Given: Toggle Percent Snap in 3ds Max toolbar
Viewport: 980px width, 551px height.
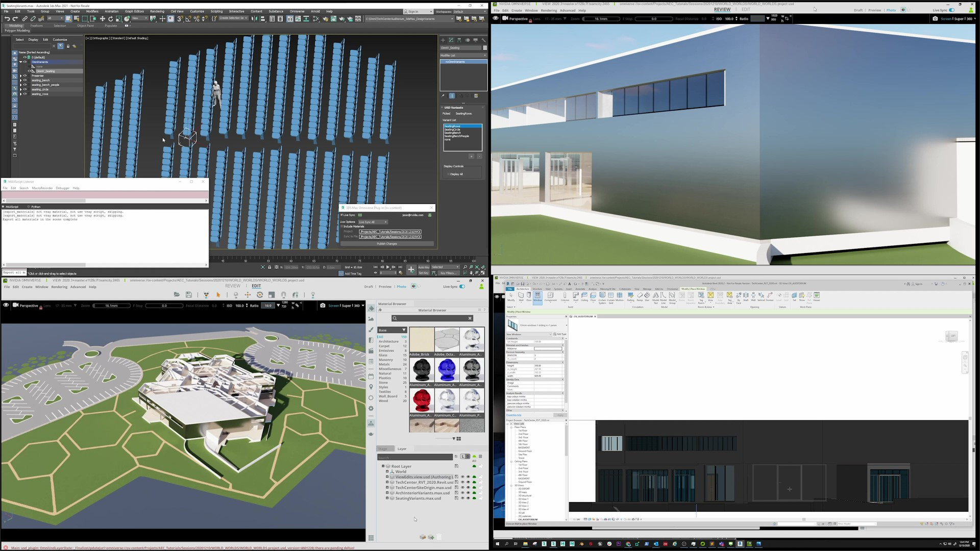Looking at the screenshot, I should [197, 19].
